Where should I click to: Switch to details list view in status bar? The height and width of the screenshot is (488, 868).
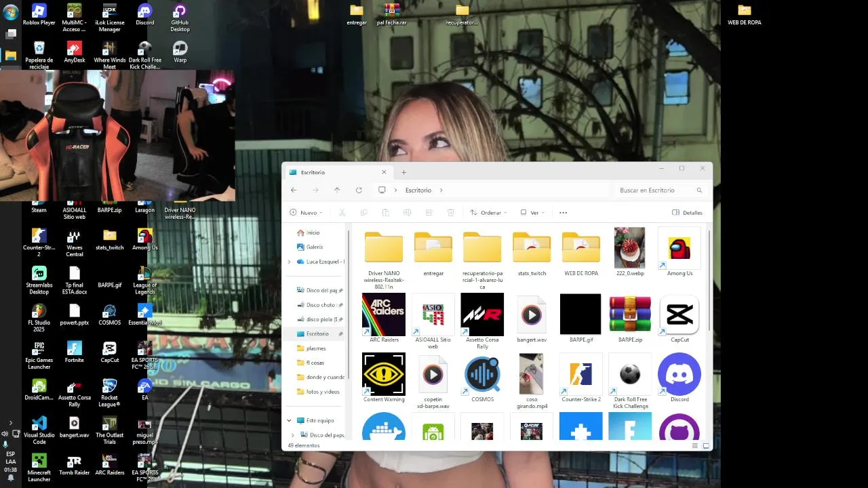695,446
